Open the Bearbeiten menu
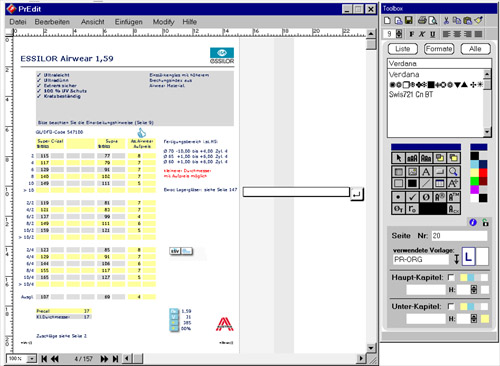 [x=52, y=22]
